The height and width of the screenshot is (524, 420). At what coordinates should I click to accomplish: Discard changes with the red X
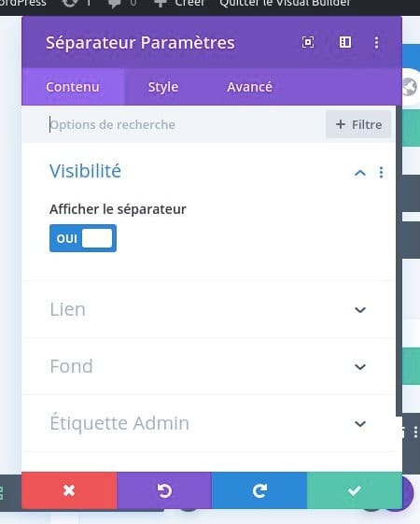[x=69, y=490]
